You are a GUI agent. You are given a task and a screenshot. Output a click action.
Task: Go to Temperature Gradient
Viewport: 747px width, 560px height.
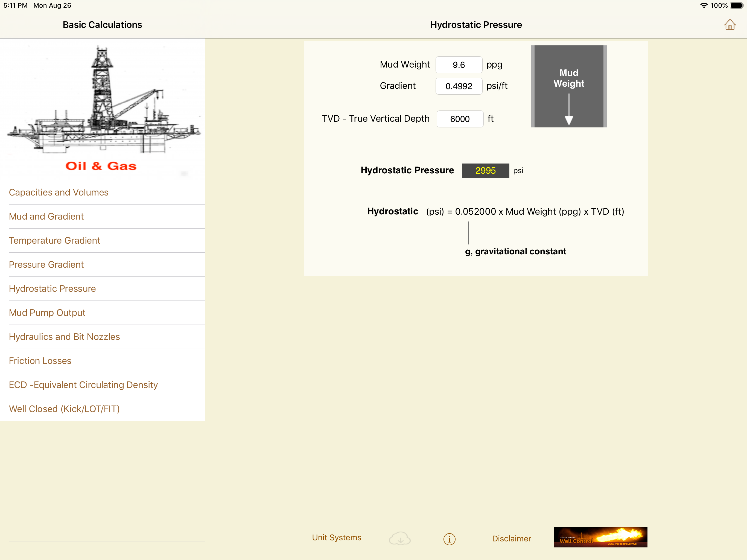(x=54, y=240)
